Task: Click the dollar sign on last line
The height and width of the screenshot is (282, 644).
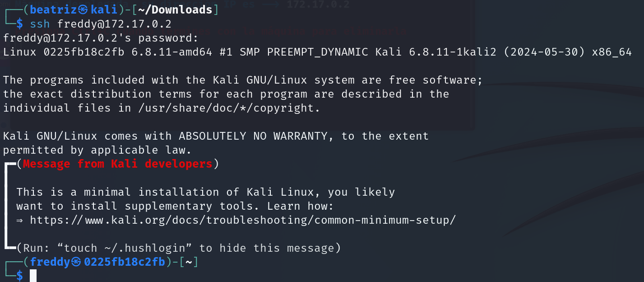Action: tap(19, 276)
